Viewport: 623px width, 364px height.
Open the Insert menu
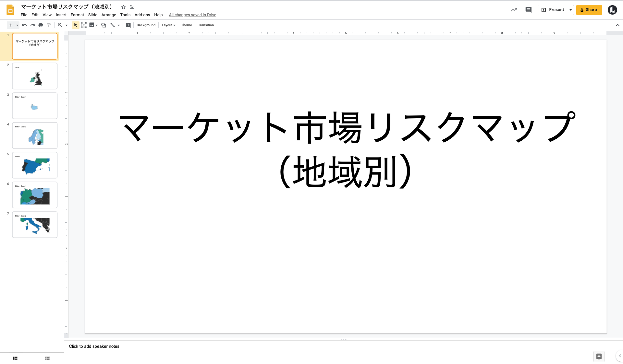pos(61,15)
